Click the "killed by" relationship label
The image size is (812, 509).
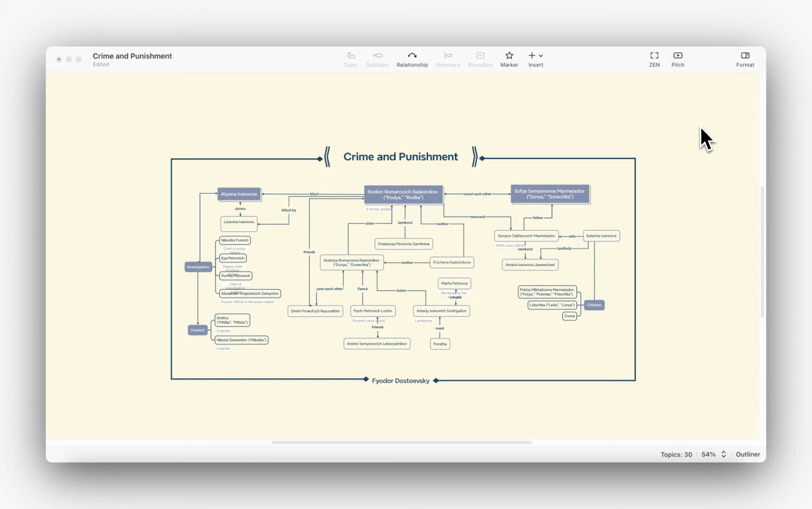[x=289, y=210]
